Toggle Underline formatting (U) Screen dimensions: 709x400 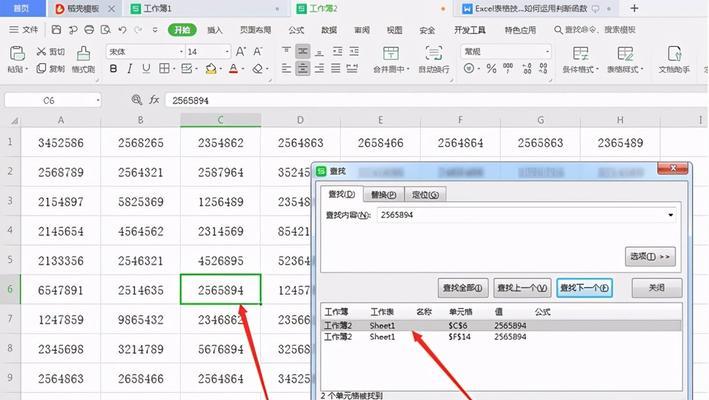pyautogui.click(x=146, y=69)
